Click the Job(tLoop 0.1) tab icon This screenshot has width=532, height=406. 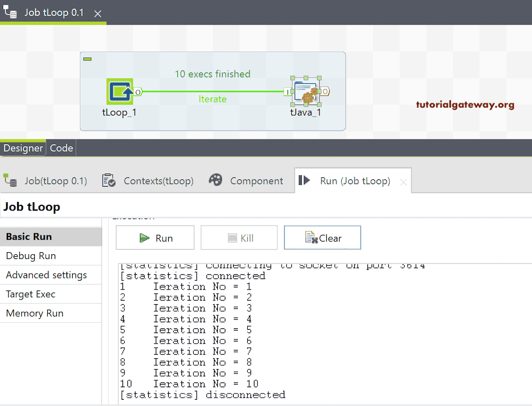click(x=11, y=180)
